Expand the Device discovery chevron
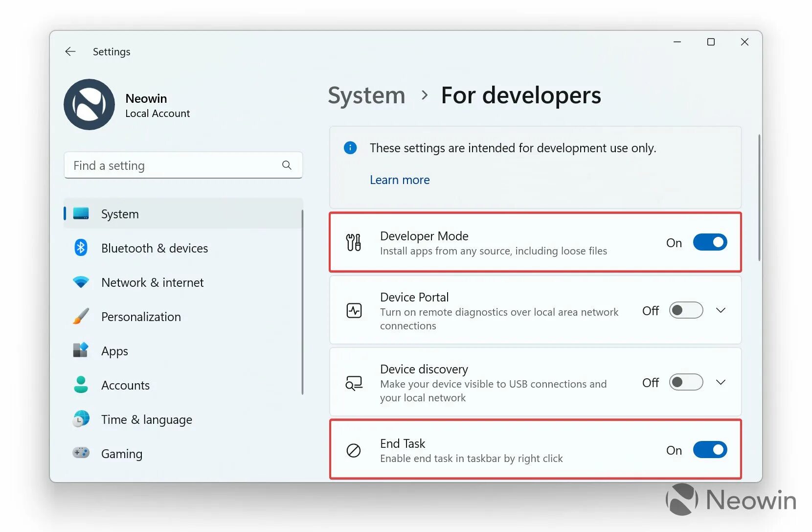The height and width of the screenshot is (532, 812). [x=721, y=382]
